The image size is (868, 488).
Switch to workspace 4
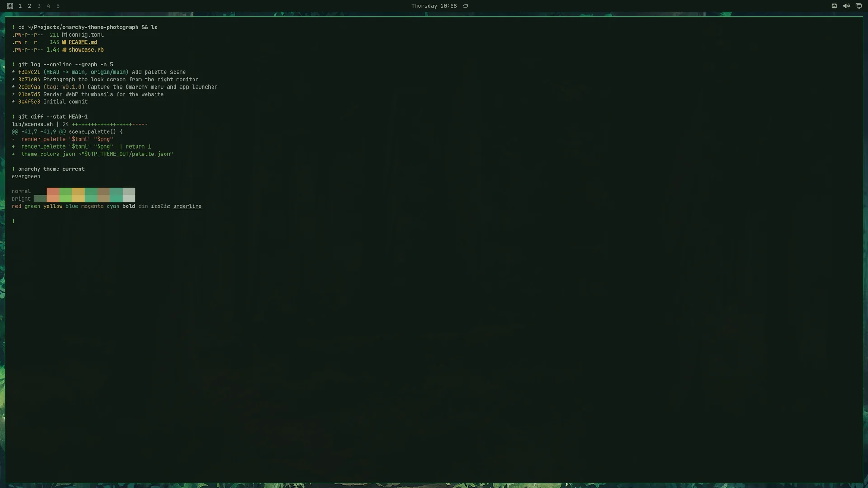pos(48,6)
